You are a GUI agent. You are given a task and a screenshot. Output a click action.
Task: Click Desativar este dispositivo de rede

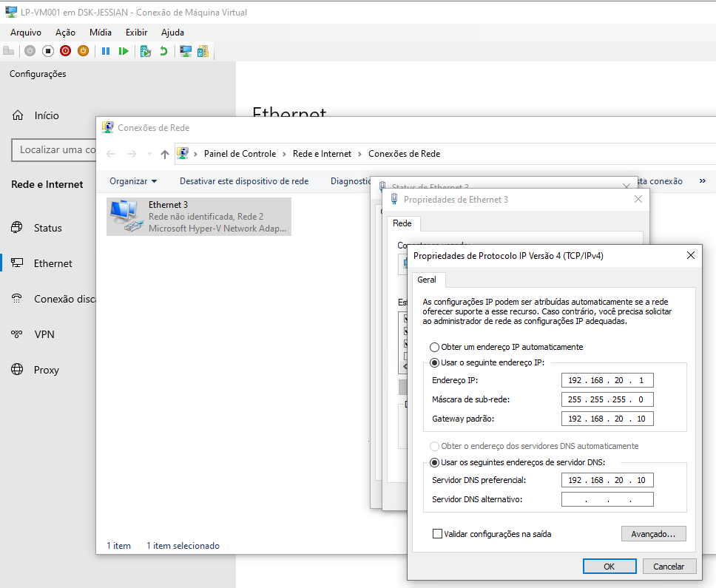(x=244, y=181)
